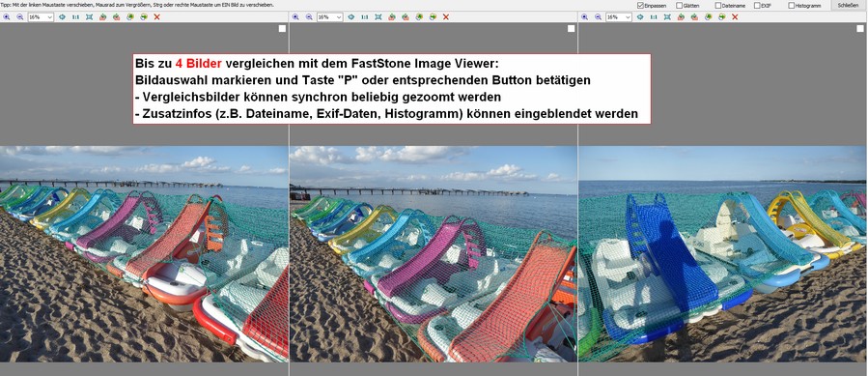Click zoom out icon of middle pane

309,17
